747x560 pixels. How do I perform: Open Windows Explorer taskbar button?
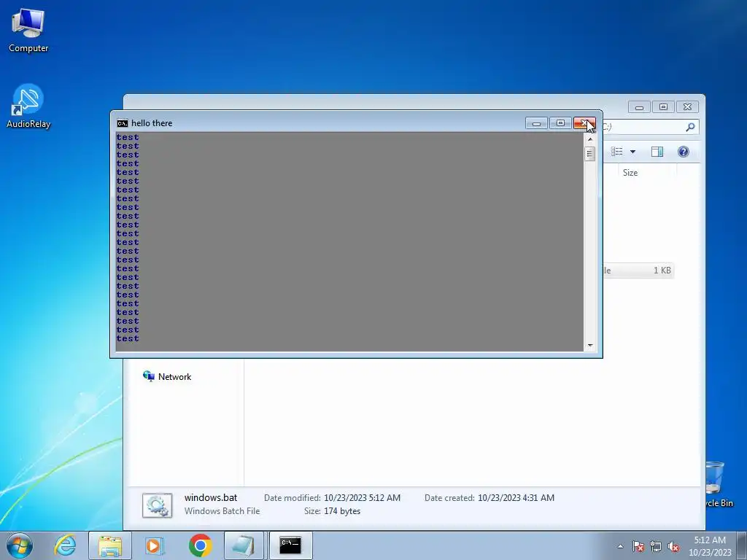coord(110,545)
